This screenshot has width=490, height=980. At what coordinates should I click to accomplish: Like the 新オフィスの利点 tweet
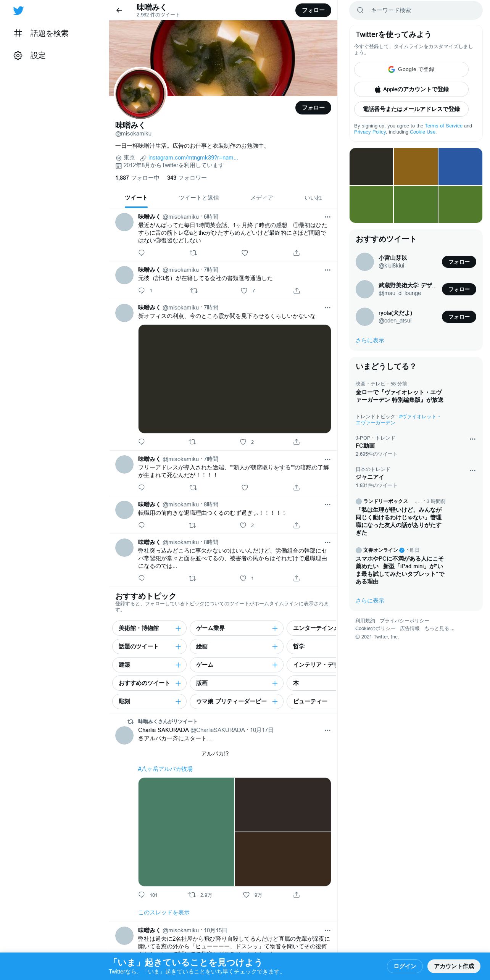(x=243, y=442)
